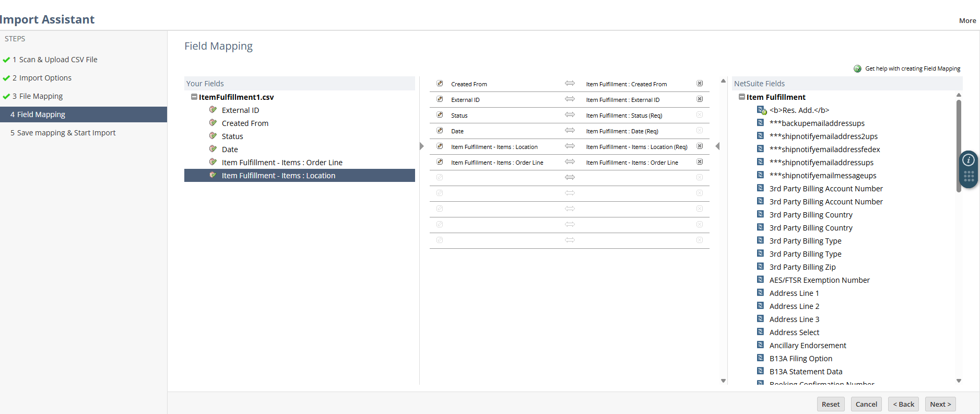Screen dimensions: 980x414
Task: Click the edit pencil icon for Created From mapping
Action: coord(440,84)
